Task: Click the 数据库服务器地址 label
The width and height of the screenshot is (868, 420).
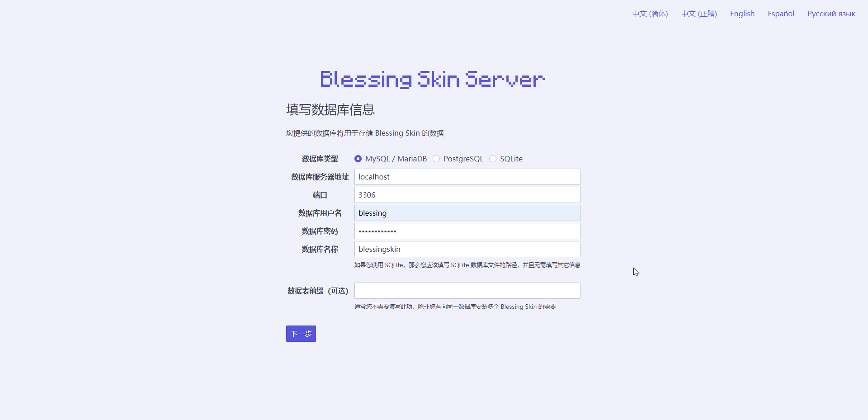Action: point(320,177)
